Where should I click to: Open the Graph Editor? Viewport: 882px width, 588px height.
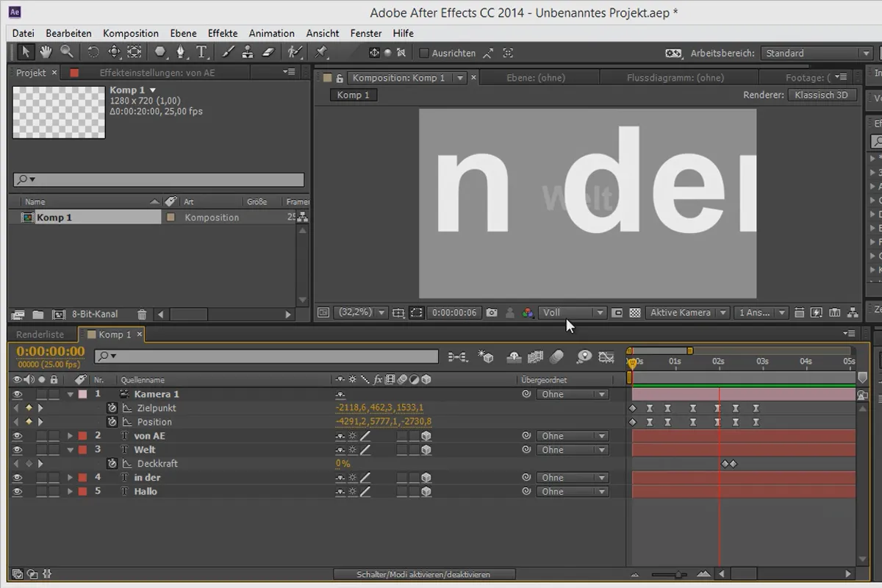click(606, 356)
